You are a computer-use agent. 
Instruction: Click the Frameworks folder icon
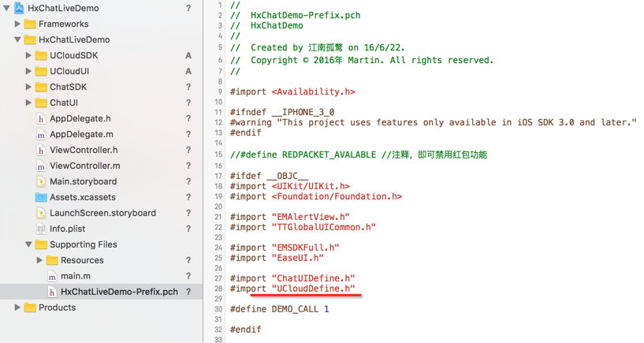pyautogui.click(x=30, y=24)
